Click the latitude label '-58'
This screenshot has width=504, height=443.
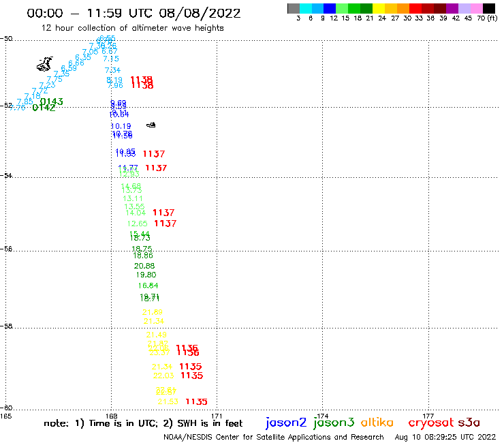[x=6, y=326]
